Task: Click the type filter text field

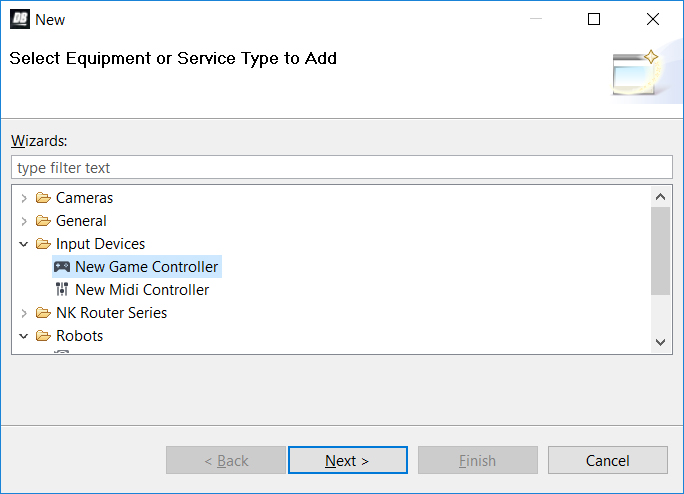Action: pyautogui.click(x=341, y=168)
